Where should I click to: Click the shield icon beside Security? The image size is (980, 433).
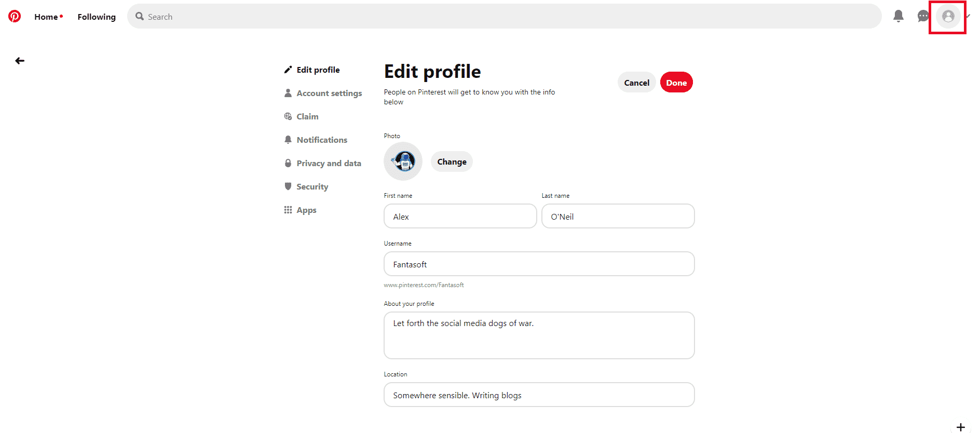288,186
